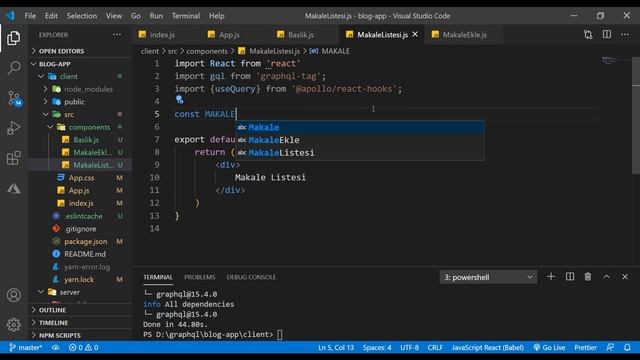Open App.css in the explorer tree

coord(79,178)
